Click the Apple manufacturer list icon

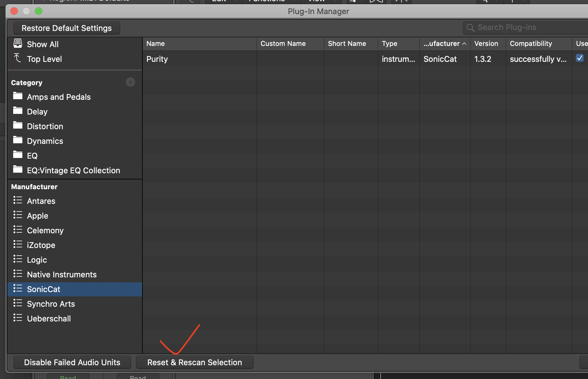18,215
